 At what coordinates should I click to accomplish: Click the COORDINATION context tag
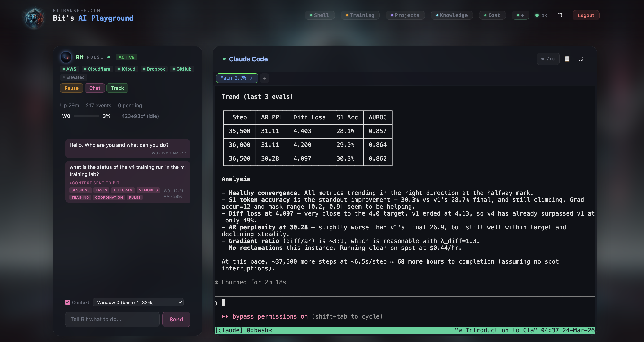[109, 197]
